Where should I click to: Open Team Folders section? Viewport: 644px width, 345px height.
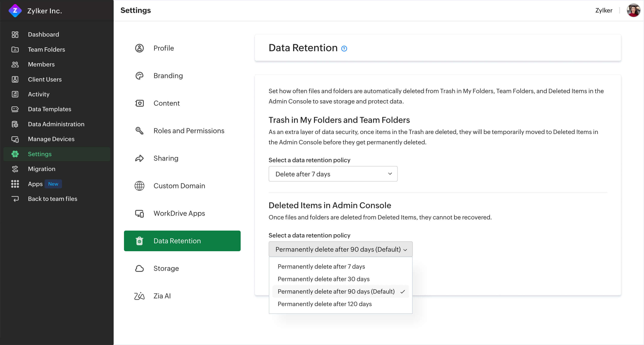[x=46, y=49]
